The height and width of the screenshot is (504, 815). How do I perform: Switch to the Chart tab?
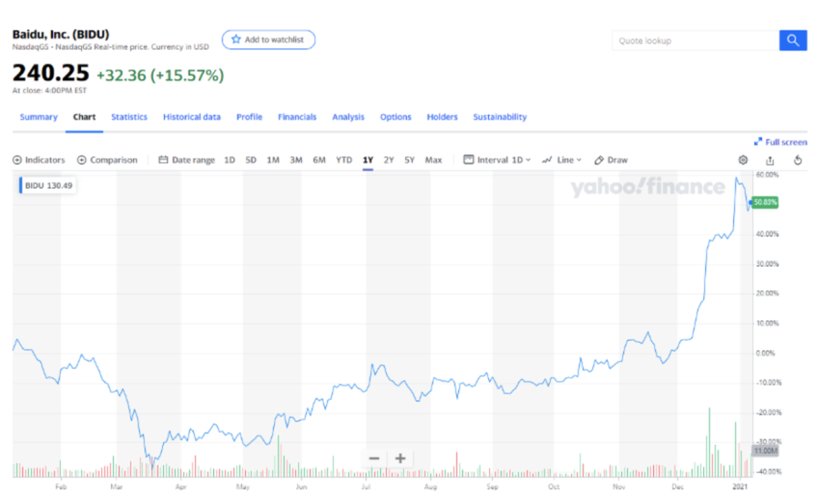85,117
